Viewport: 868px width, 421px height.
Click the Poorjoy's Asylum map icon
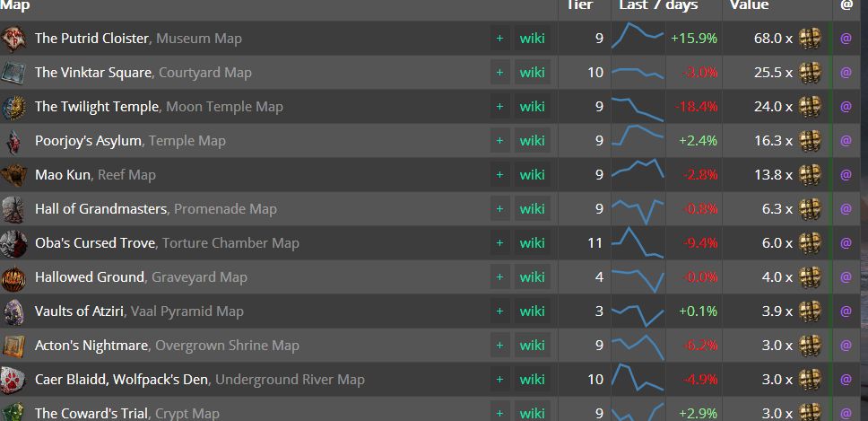[13, 141]
